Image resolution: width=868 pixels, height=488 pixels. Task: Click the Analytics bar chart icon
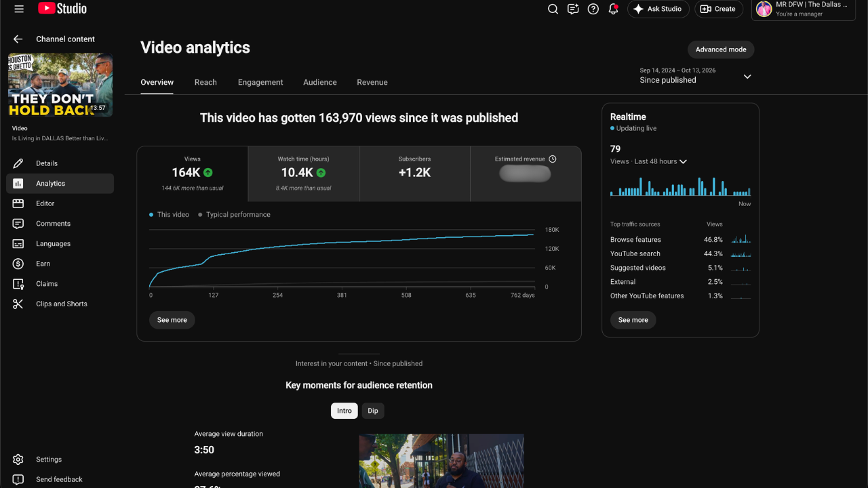[18, 184]
